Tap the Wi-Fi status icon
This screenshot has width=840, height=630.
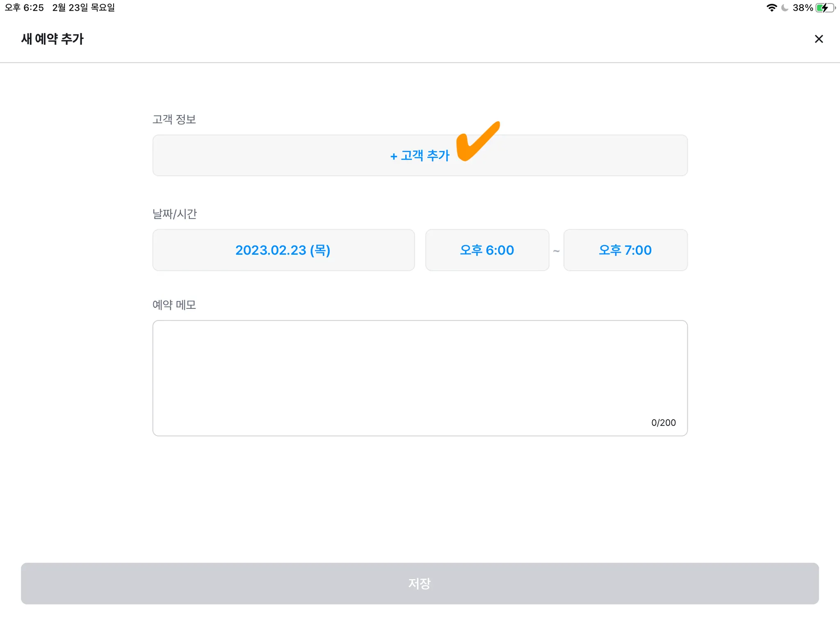point(771,8)
